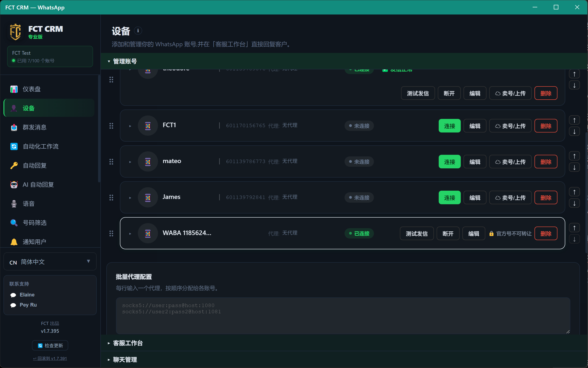Connect the FCT1 account
This screenshot has width=588, height=368.
pos(449,126)
